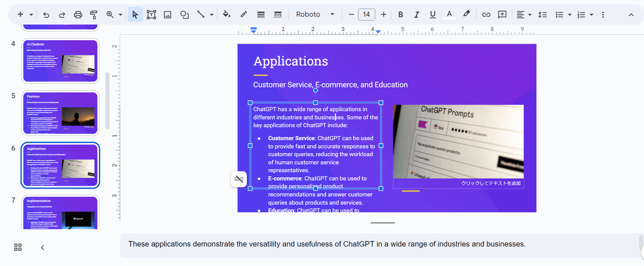This screenshot has height=266, width=644.
Task: Open the fill color bucket
Action: pos(227,15)
